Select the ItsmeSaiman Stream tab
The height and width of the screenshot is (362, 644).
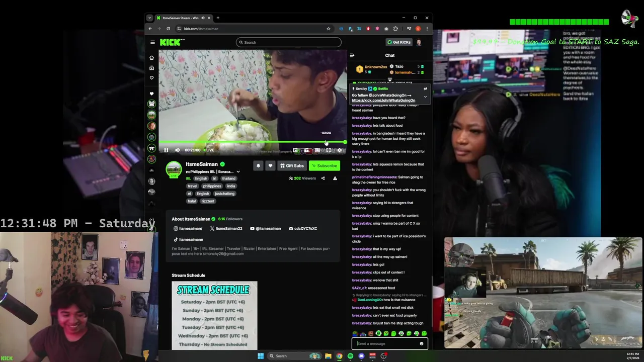pyautogui.click(x=184, y=18)
